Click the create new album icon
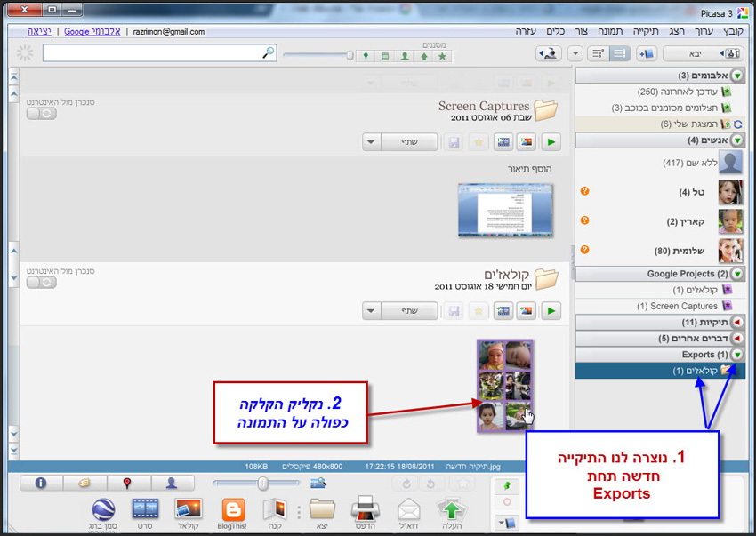Screen dimensions: 756x536 tap(647, 53)
